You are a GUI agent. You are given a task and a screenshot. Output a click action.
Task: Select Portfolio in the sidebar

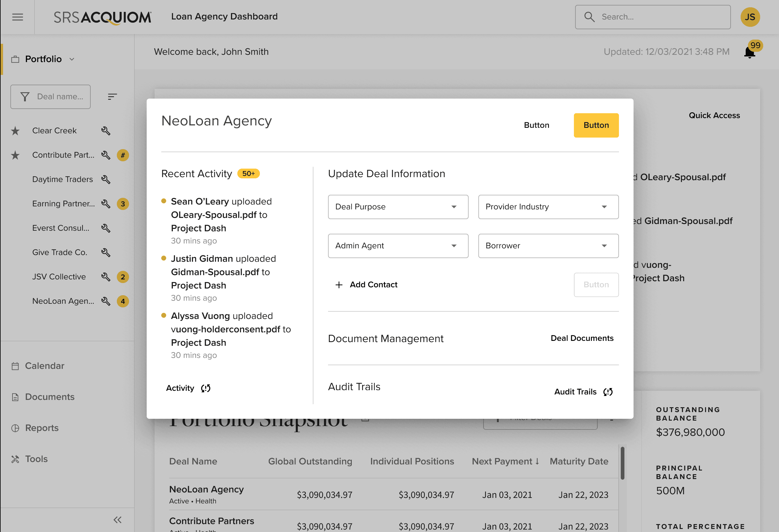point(43,59)
